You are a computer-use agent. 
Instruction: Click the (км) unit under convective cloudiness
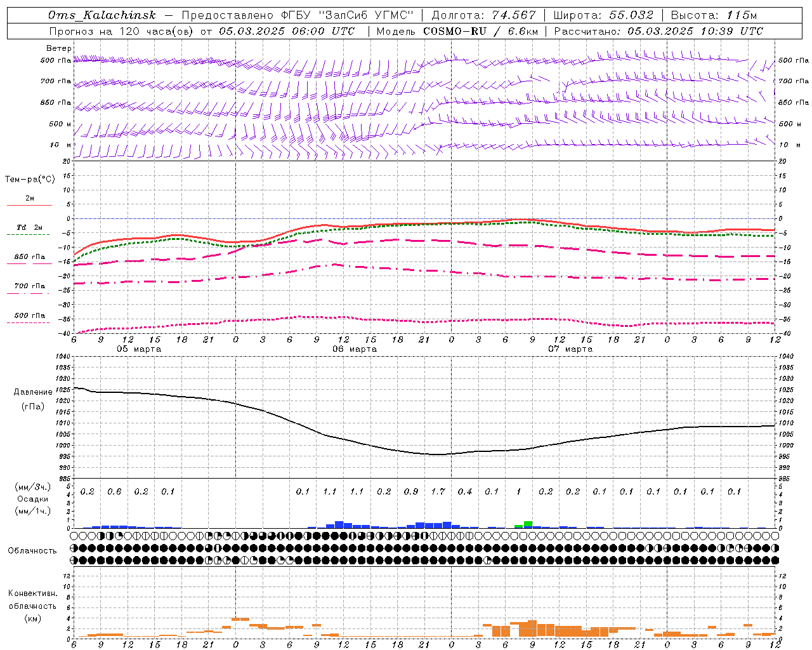[32, 618]
